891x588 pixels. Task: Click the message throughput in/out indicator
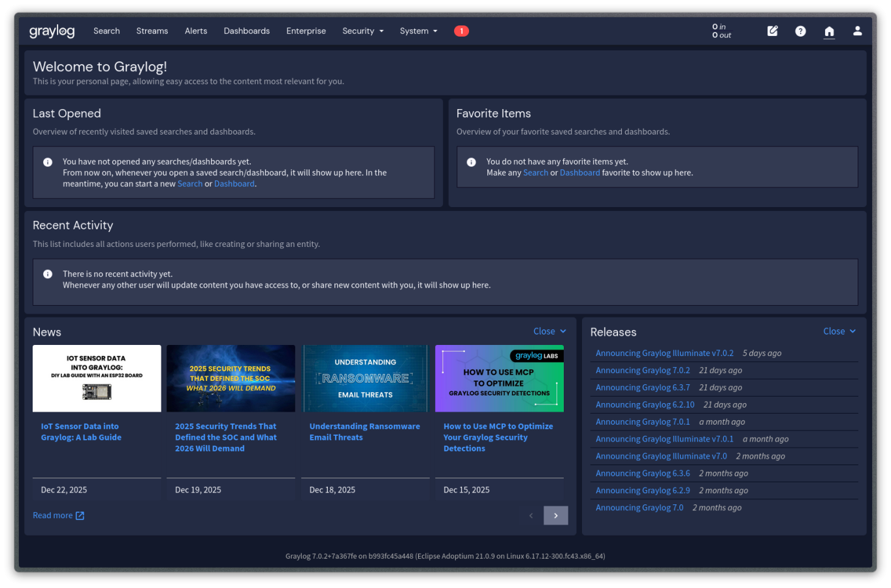pyautogui.click(x=721, y=31)
